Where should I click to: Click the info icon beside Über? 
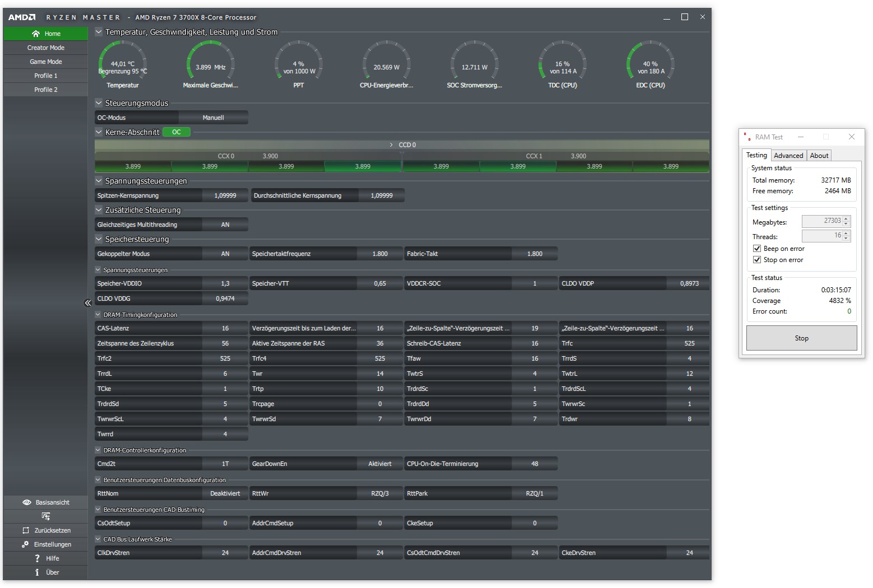point(37,572)
